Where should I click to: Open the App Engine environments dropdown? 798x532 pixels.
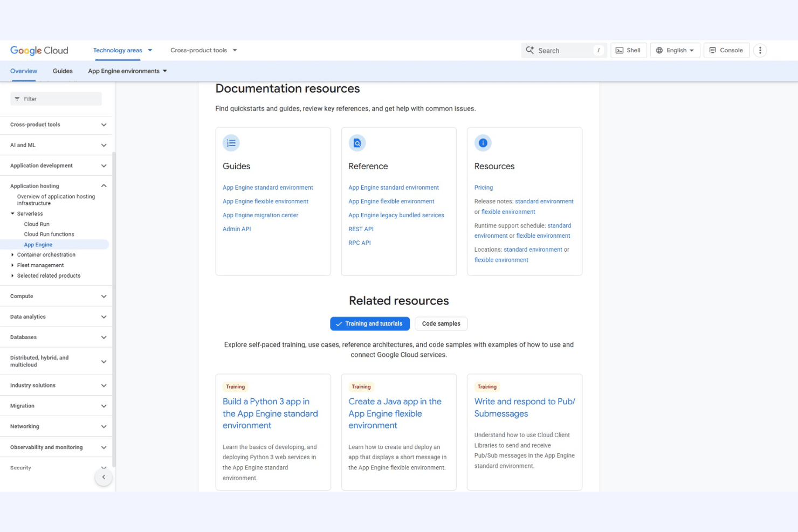point(128,71)
